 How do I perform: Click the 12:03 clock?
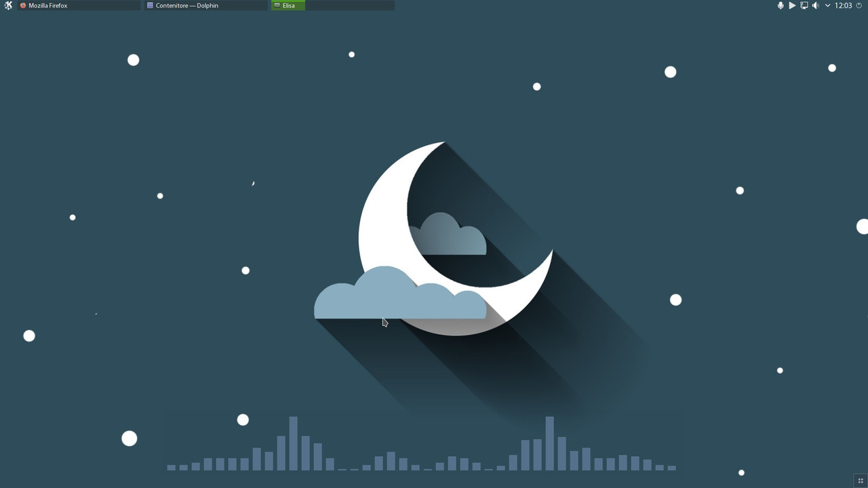point(844,5)
